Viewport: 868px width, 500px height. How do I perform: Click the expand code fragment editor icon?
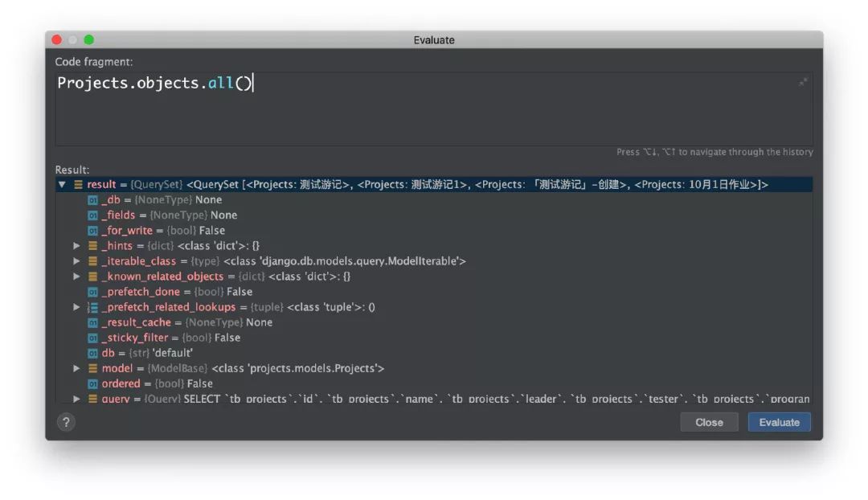click(803, 83)
